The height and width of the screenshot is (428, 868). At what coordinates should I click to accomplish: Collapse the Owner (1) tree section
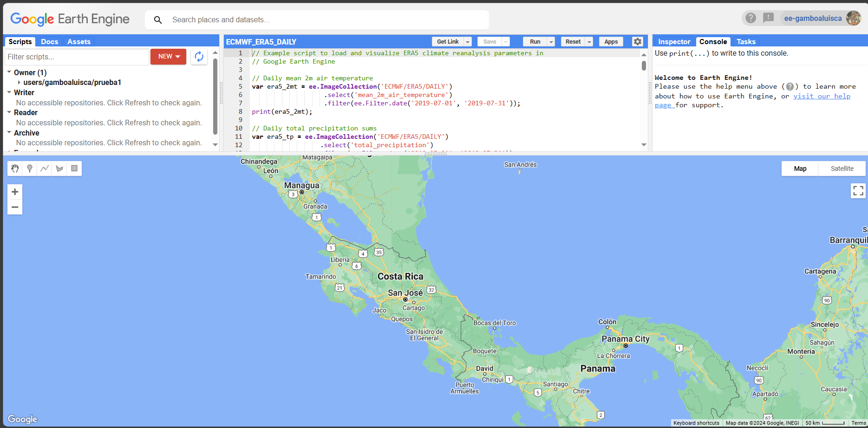(9, 72)
